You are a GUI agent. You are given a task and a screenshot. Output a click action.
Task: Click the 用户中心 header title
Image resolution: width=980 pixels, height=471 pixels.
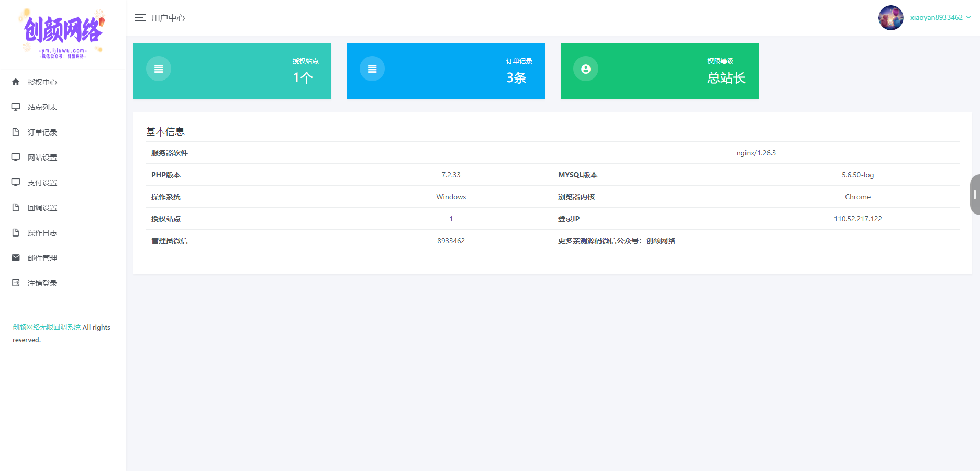click(x=168, y=18)
